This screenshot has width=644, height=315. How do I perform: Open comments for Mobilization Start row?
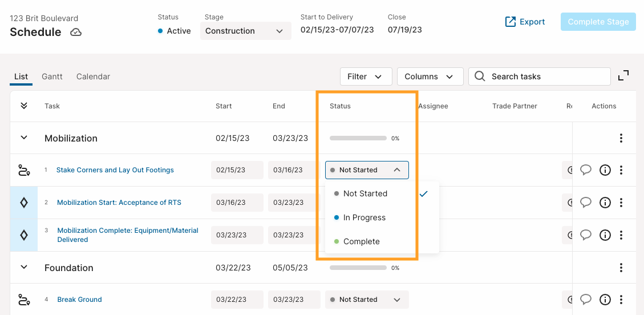click(586, 202)
